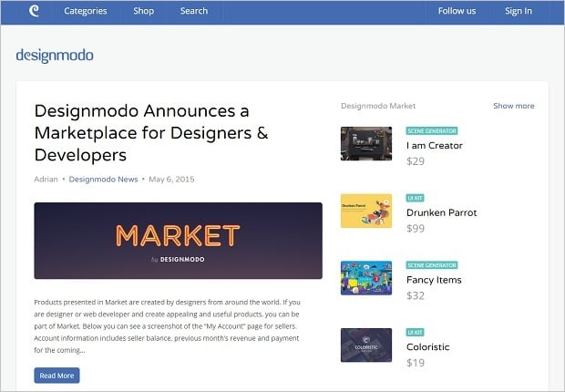Click the I am Creator product title
Viewport: 565px width, 392px height.
click(435, 146)
